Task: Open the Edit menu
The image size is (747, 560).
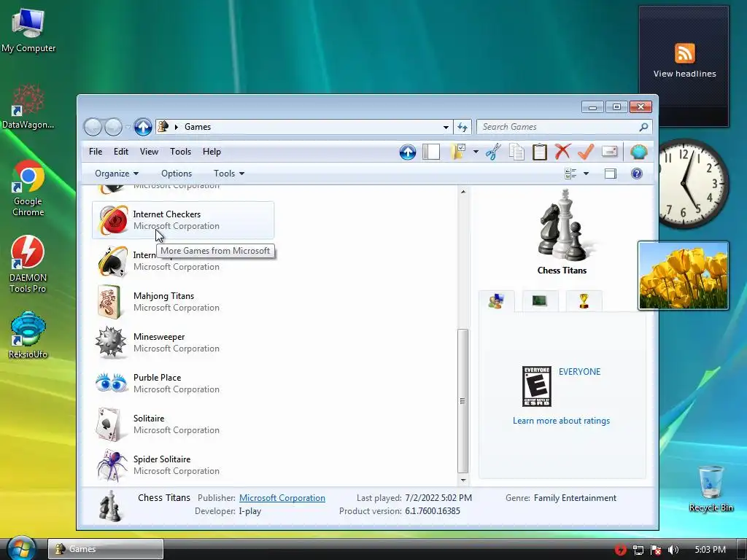Action: (121, 152)
